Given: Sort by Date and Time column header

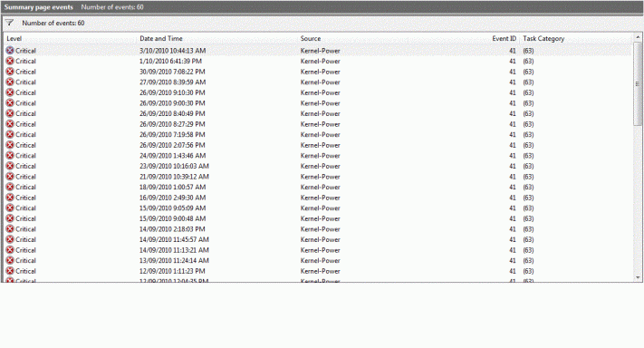Looking at the screenshot, I should coord(161,39).
